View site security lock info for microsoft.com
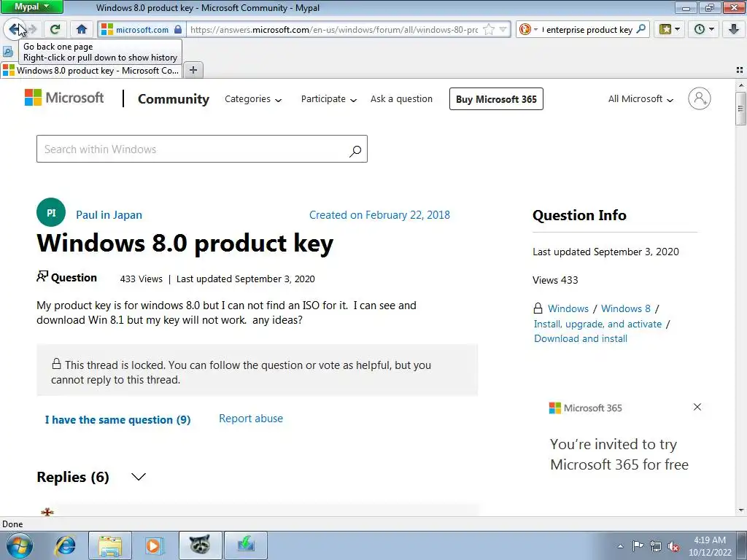The height and width of the screenshot is (560, 747). pos(178,29)
